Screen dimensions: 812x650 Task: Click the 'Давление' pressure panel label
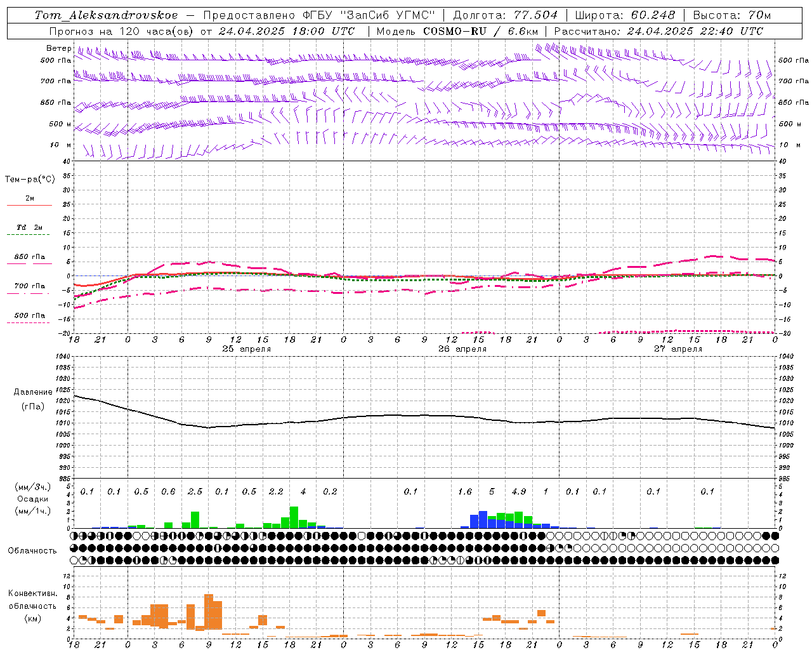click(33, 392)
